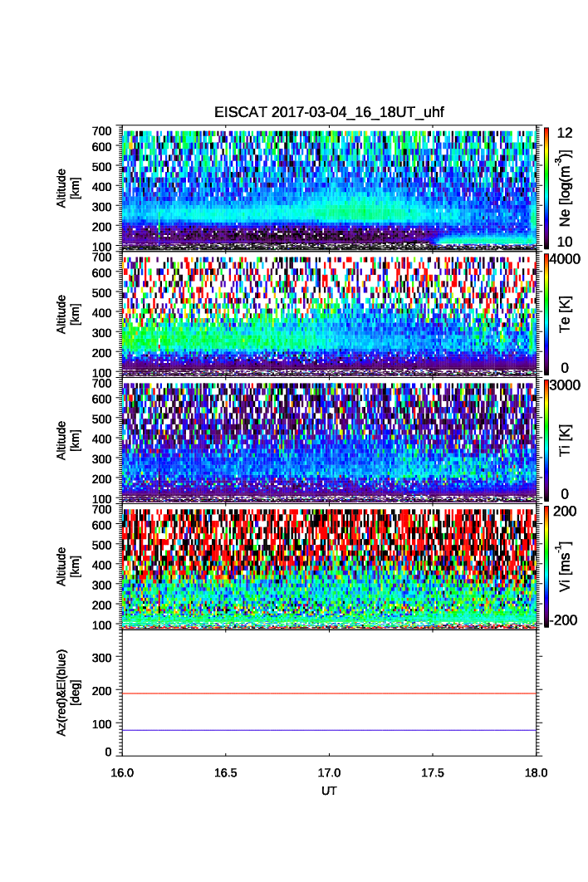This screenshot has width=588, height=882.
Task: Click the Te [K] colorbar label
Action: point(566,314)
